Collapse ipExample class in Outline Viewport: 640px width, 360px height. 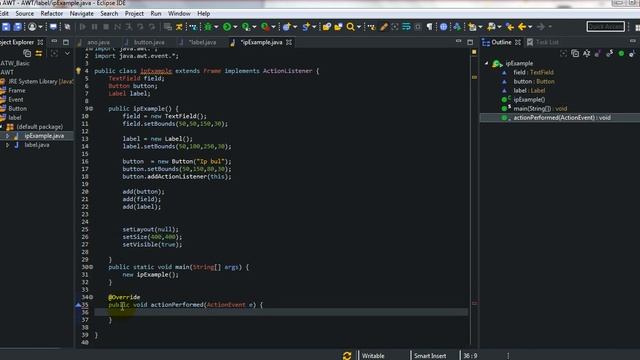coord(487,63)
